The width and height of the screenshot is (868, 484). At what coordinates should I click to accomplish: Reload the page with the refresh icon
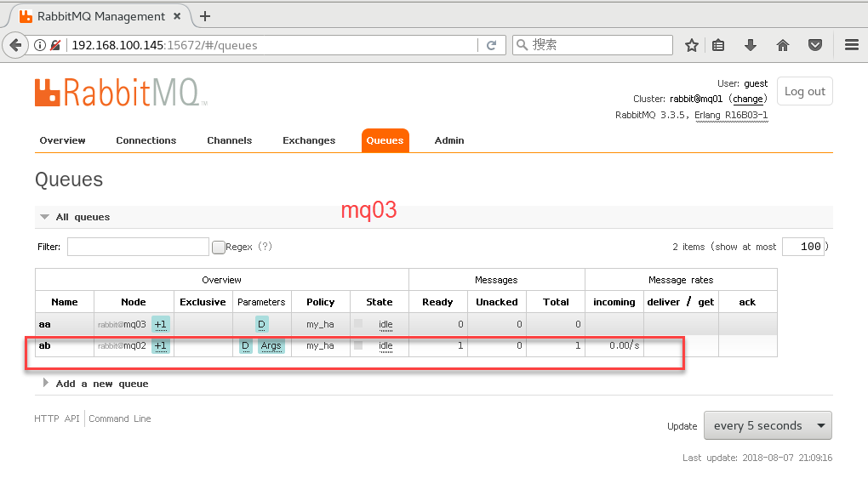[x=491, y=45]
